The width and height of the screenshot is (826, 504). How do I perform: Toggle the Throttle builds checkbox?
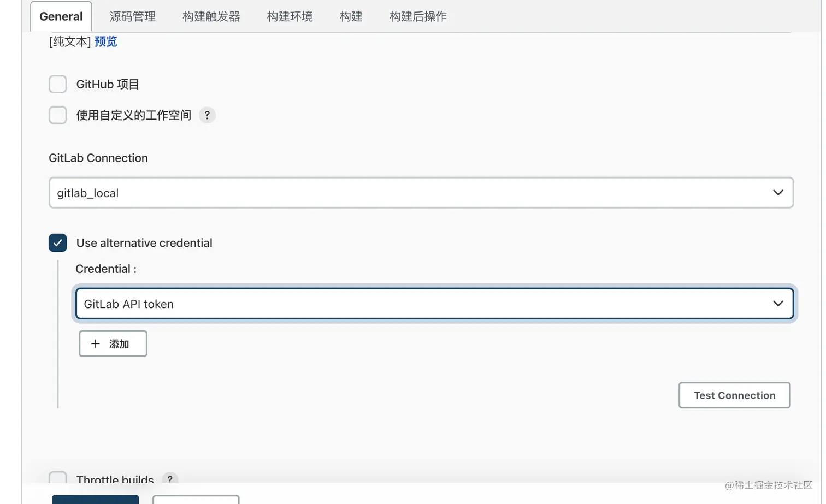pos(58,478)
